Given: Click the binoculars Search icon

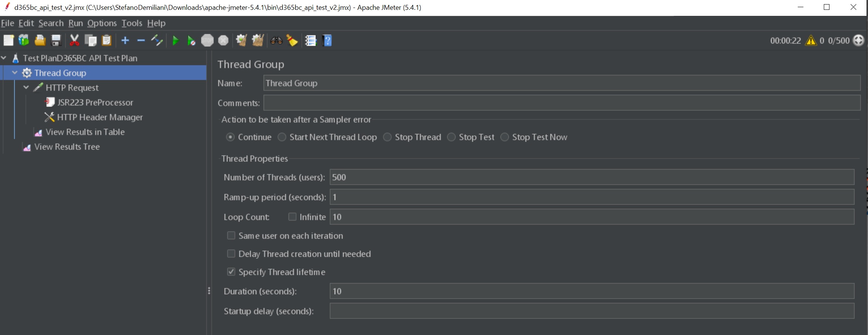Looking at the screenshot, I should point(276,40).
